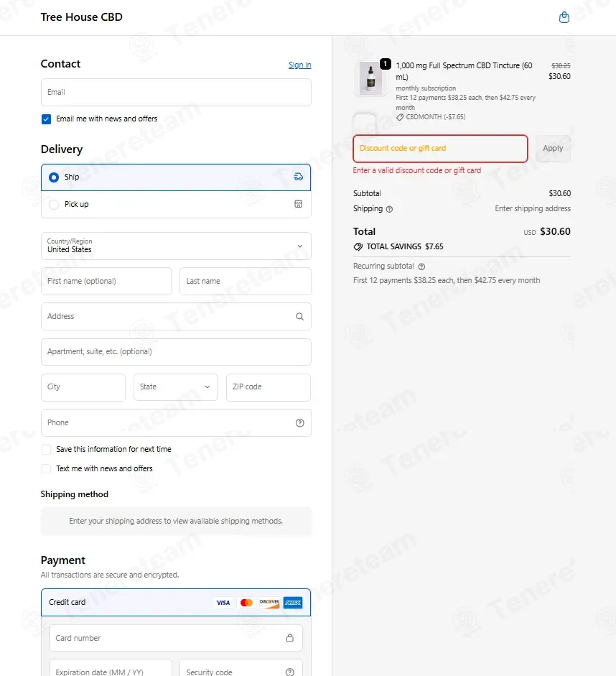Screen dimensions: 616x676
Task: Click the Recurring subtotal help icon
Action: click(421, 267)
